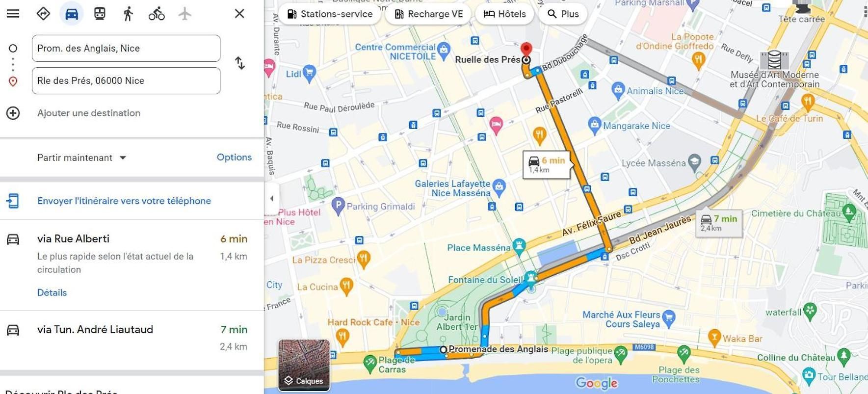Open Calques layers thumbnail
The height and width of the screenshot is (394, 868).
304,365
